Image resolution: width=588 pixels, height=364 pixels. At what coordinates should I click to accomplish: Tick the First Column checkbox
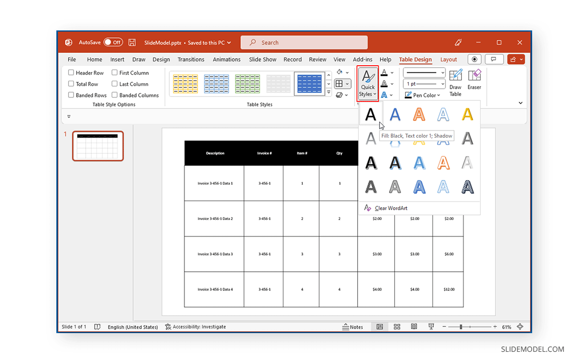[x=115, y=73]
